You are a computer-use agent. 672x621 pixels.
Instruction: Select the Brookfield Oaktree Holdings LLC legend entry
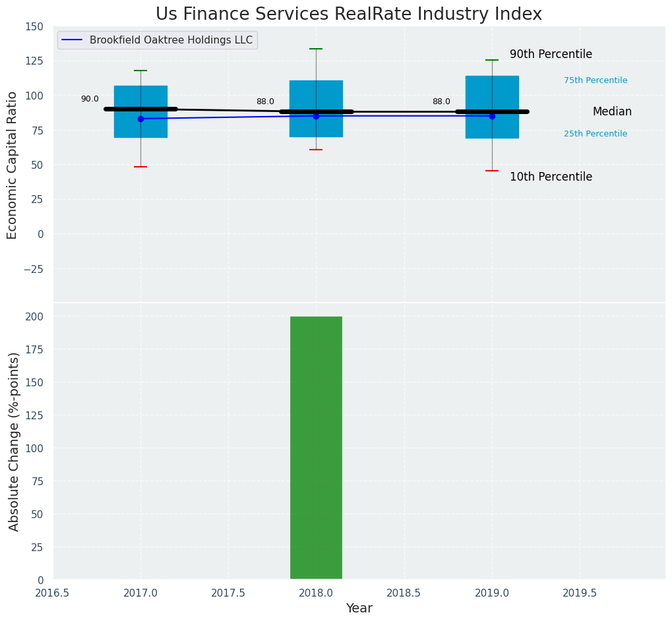(x=171, y=40)
